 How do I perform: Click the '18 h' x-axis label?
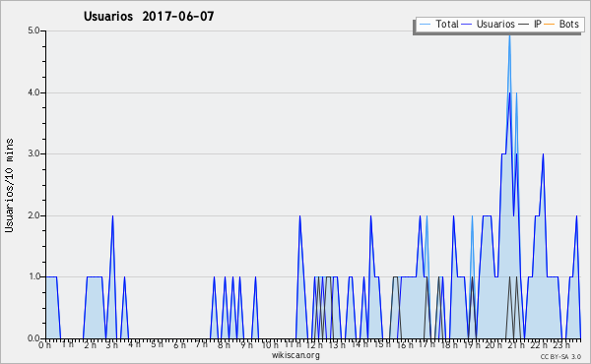click(x=449, y=345)
